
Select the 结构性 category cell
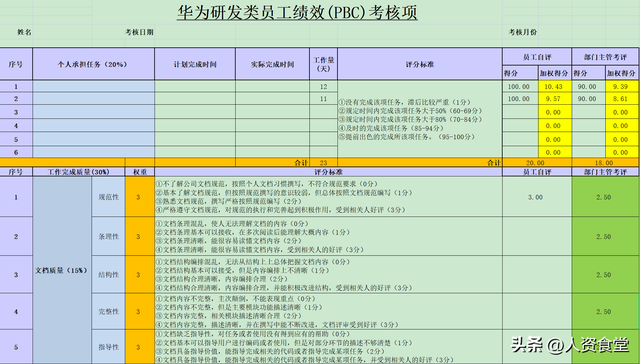click(109, 275)
